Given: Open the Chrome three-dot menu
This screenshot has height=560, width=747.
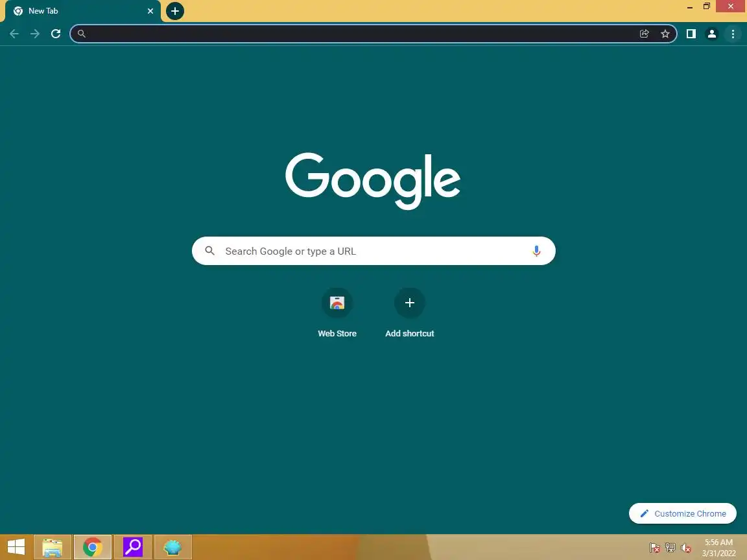Looking at the screenshot, I should (733, 34).
